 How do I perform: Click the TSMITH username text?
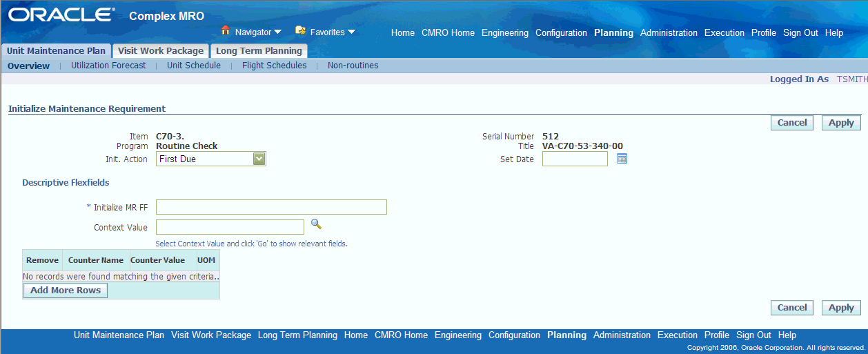(852, 79)
